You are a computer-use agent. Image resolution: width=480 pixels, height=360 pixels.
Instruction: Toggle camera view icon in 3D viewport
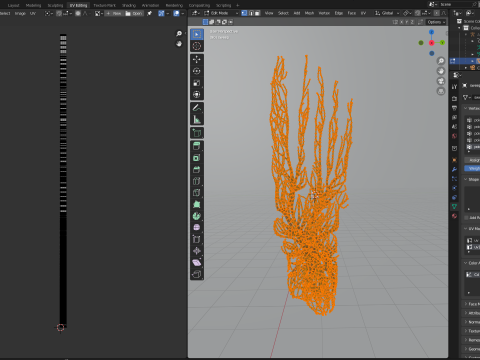(441, 81)
